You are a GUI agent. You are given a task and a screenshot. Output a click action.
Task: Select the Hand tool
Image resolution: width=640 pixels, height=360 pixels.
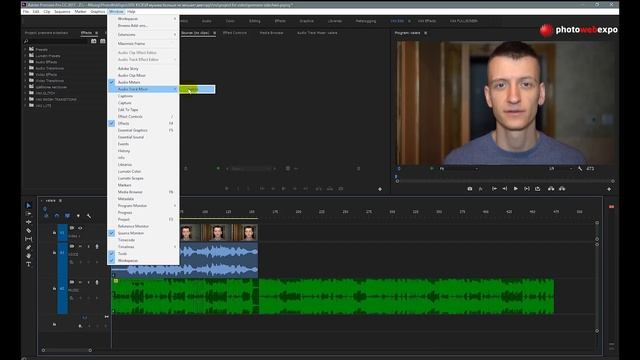pos(29,256)
